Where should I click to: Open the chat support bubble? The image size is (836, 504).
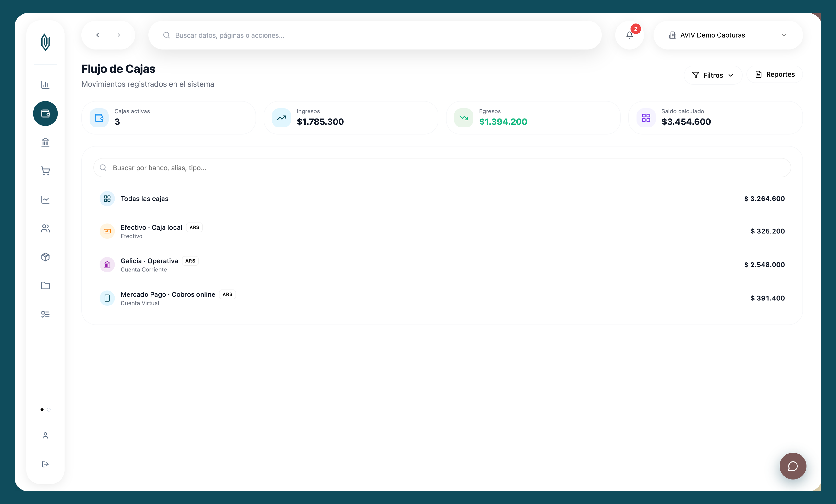793,466
